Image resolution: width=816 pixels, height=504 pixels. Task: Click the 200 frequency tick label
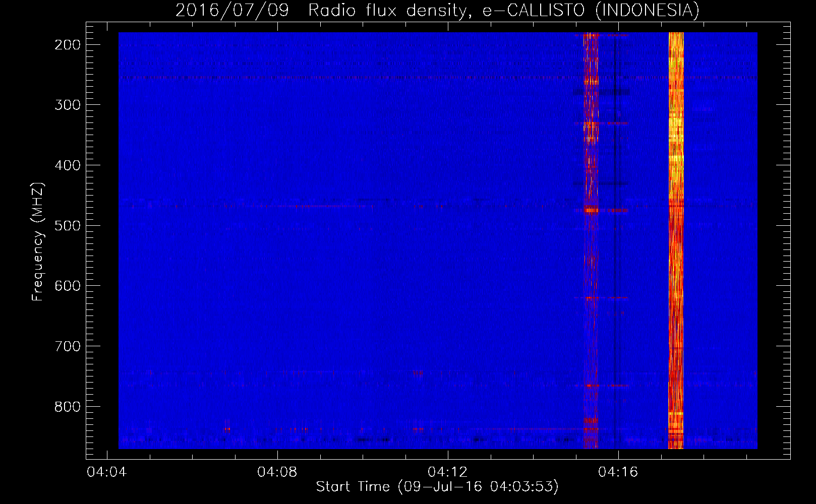point(68,45)
